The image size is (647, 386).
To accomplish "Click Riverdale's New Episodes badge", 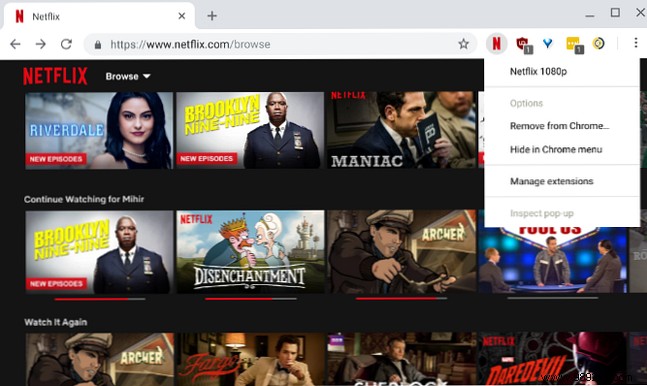I will pyautogui.click(x=56, y=159).
